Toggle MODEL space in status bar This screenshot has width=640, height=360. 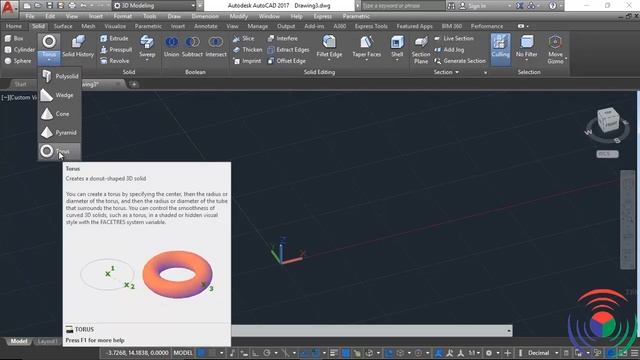[183, 353]
